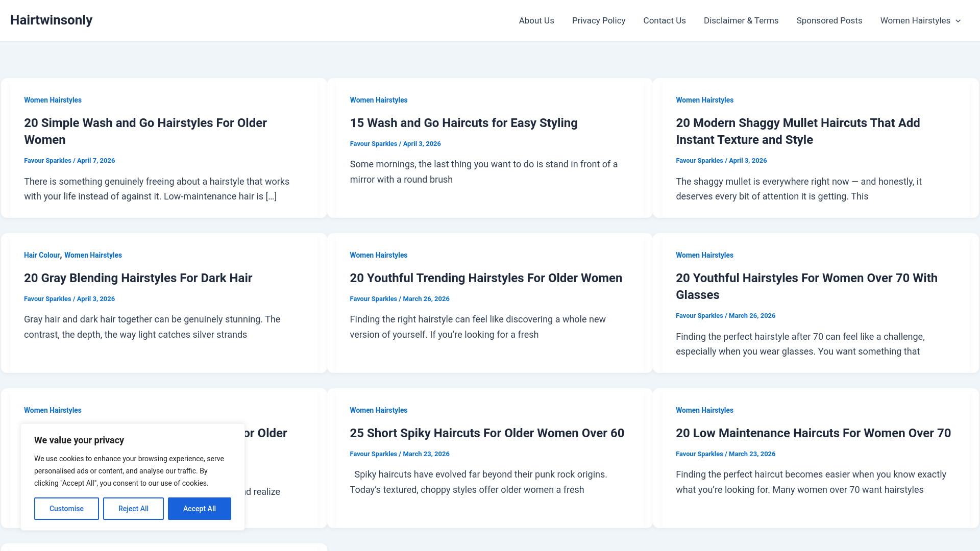Read 25 Short Spiky Haircuts article

point(486,433)
